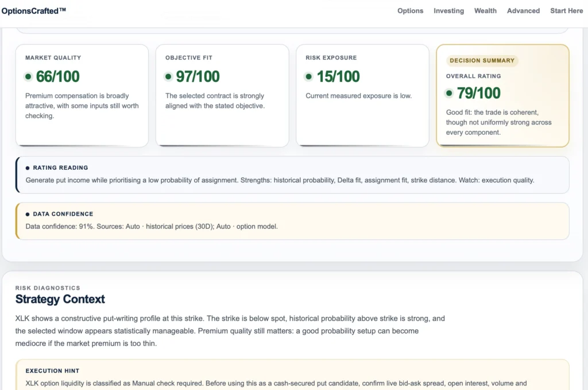Select the Objective Fit score 97/100
588x390 pixels.
click(198, 77)
